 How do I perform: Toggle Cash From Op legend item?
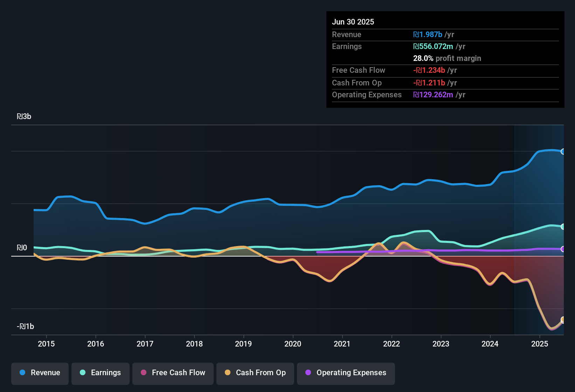coord(255,373)
